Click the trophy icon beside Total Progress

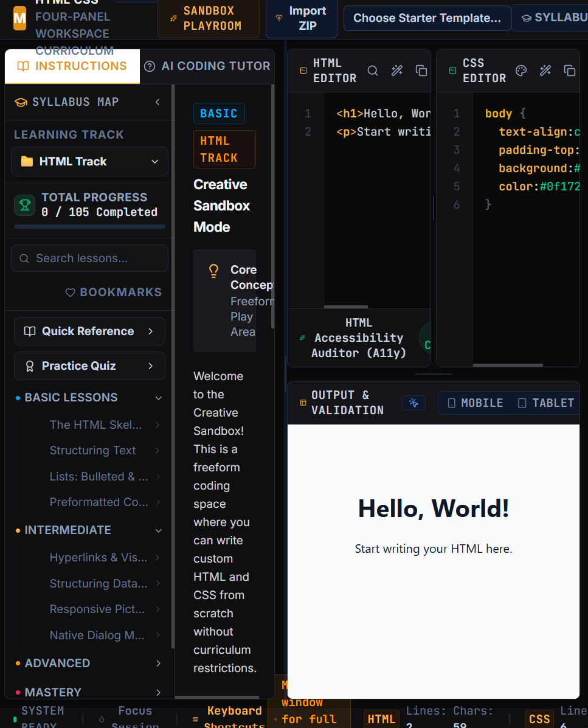coord(24,205)
